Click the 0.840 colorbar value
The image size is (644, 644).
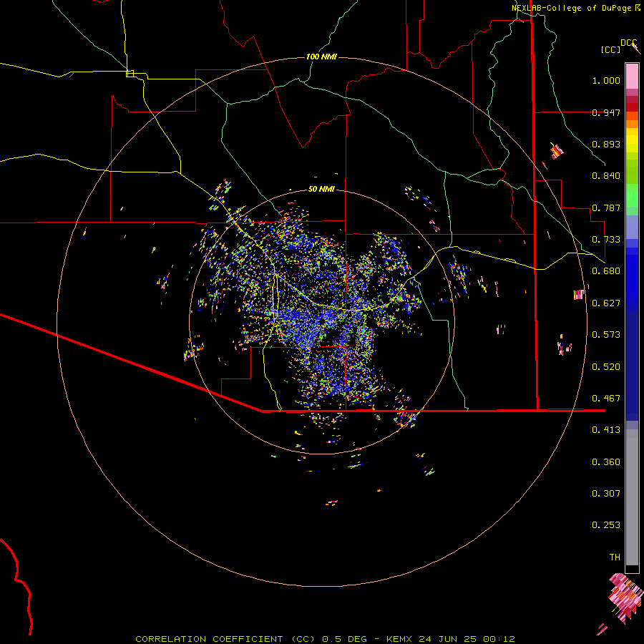pos(606,176)
